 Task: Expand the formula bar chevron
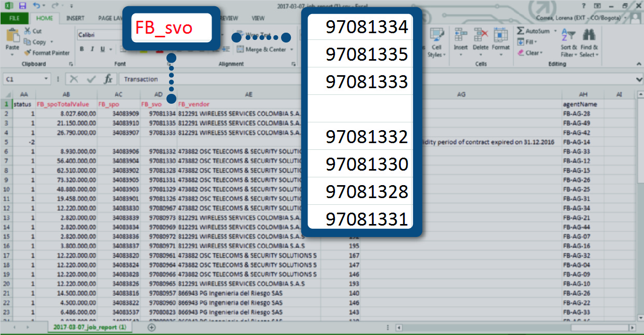point(639,79)
